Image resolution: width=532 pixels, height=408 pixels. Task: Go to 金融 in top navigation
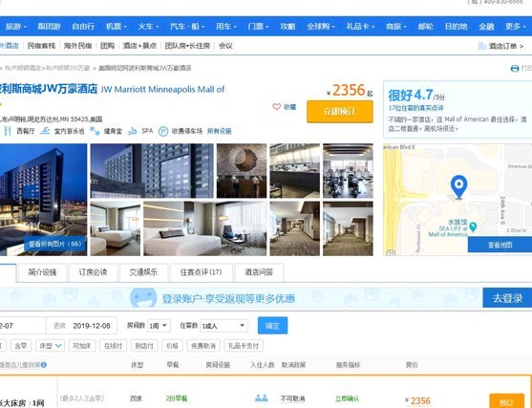pyautogui.click(x=486, y=27)
